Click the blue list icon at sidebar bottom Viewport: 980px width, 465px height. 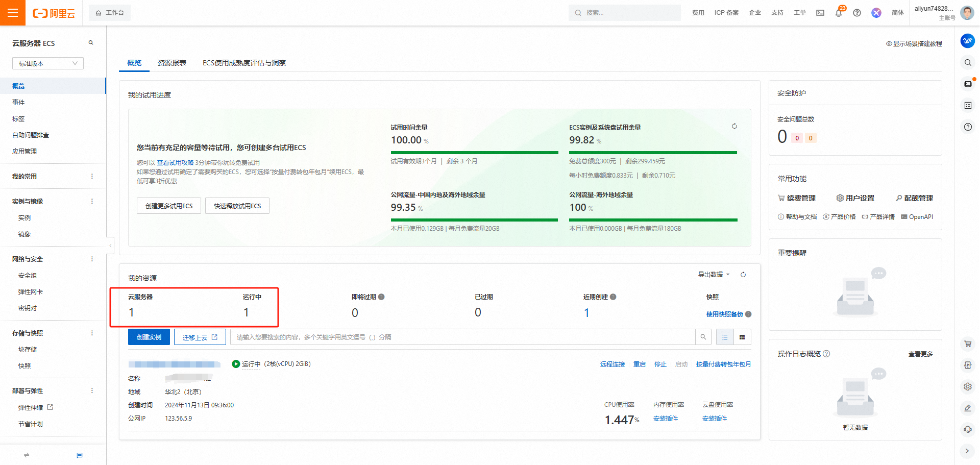point(80,455)
